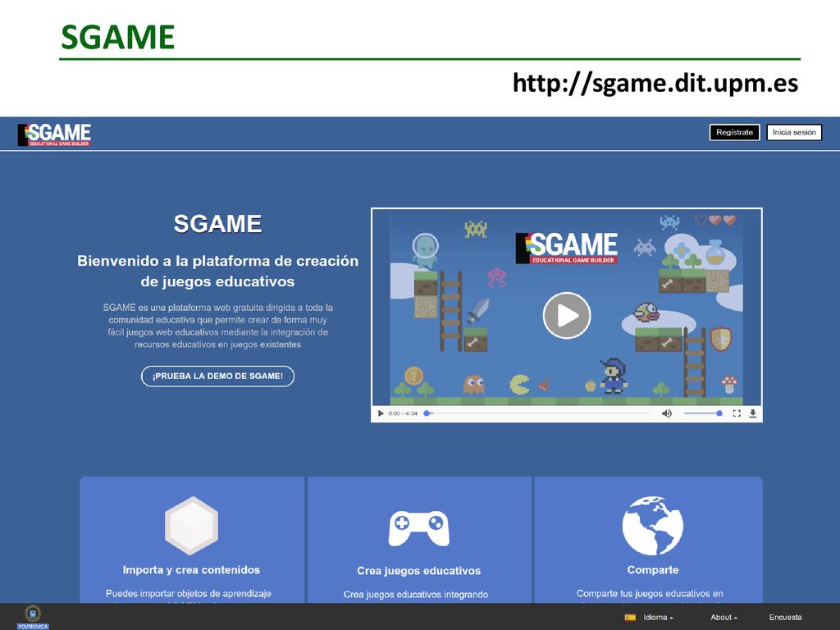This screenshot has width=840, height=630.
Task: Download the video using the download icon
Action: click(x=753, y=413)
